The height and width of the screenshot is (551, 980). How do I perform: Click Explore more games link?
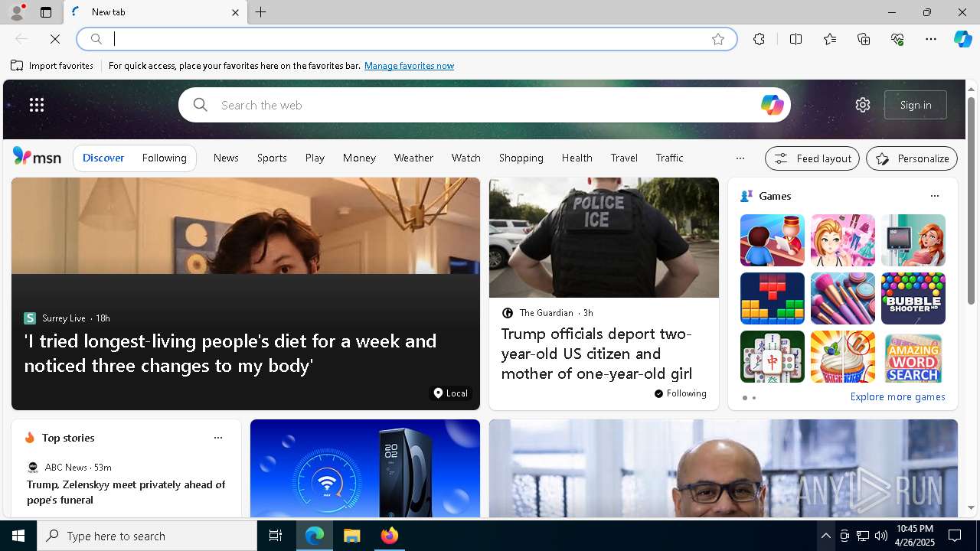click(x=897, y=397)
